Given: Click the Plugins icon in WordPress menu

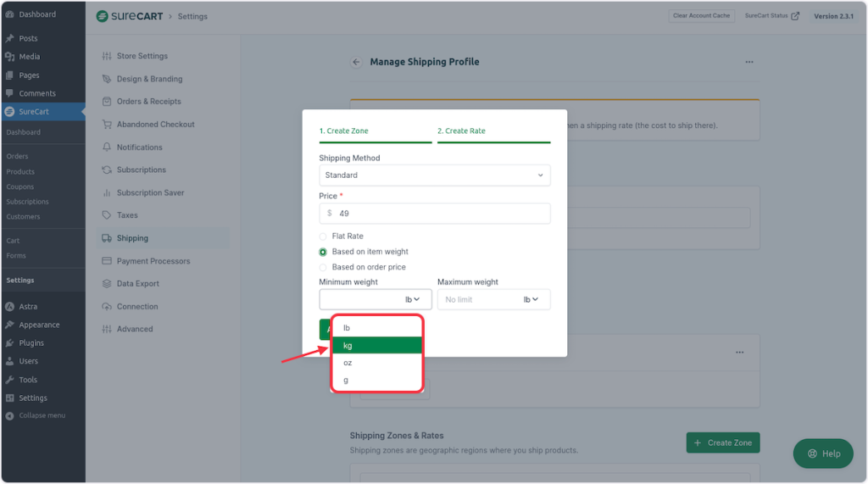Looking at the screenshot, I should tap(9, 342).
